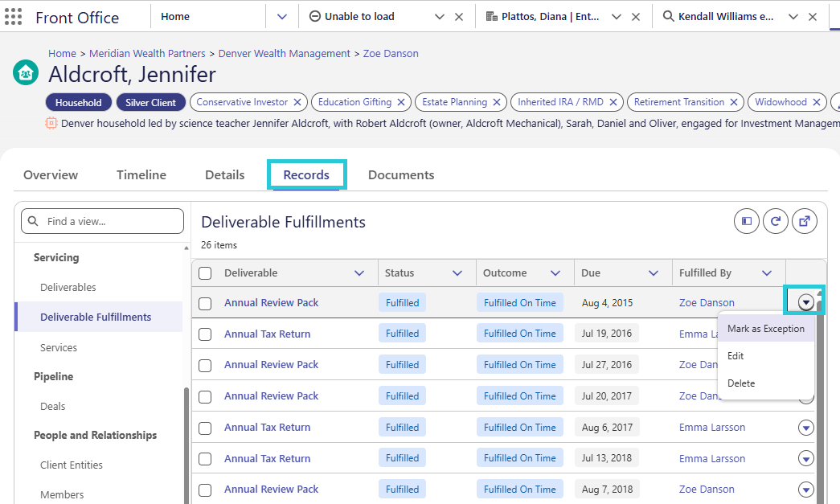Follow the Meridian Wealth Partners breadcrumb

(x=147, y=54)
